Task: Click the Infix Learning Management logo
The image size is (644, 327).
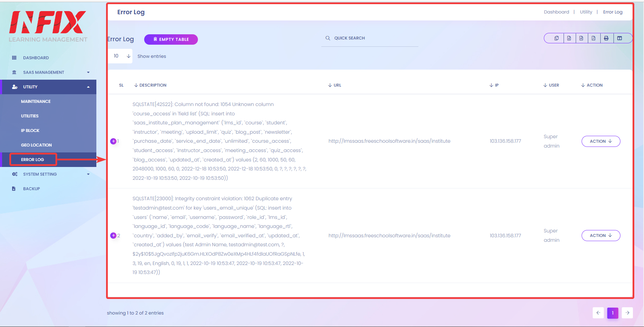Action: pyautogui.click(x=48, y=26)
